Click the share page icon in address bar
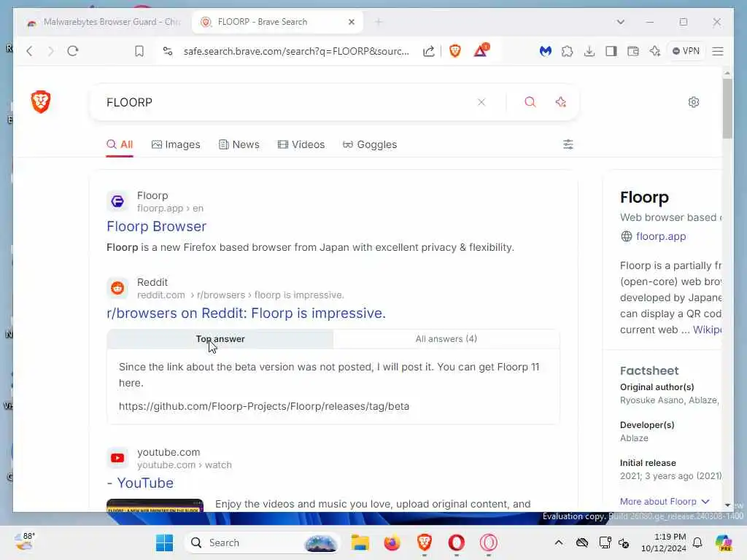Screen dimensions: 747x560 point(429,51)
